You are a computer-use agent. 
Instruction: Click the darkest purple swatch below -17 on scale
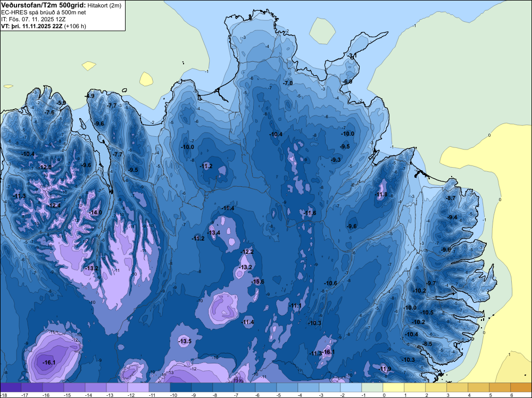click(11, 387)
